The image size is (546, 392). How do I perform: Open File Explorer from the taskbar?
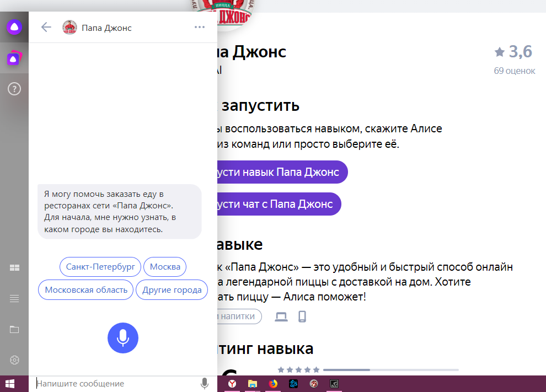(253, 384)
